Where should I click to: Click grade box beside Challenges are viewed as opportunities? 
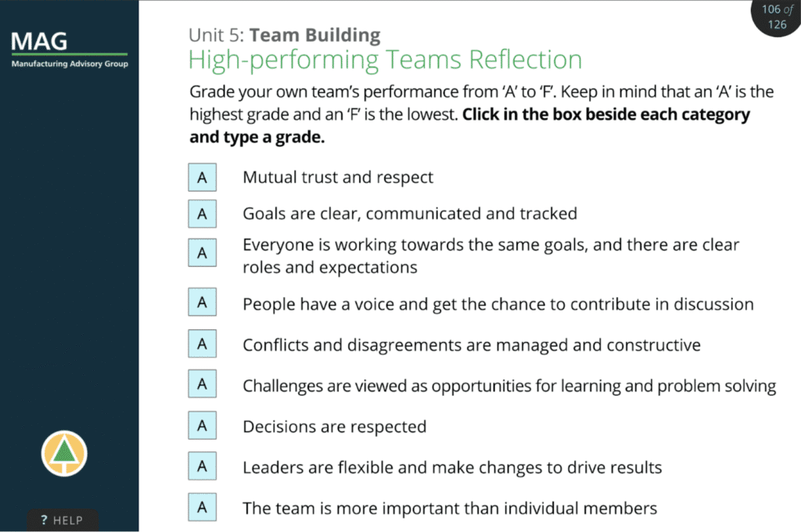click(203, 384)
